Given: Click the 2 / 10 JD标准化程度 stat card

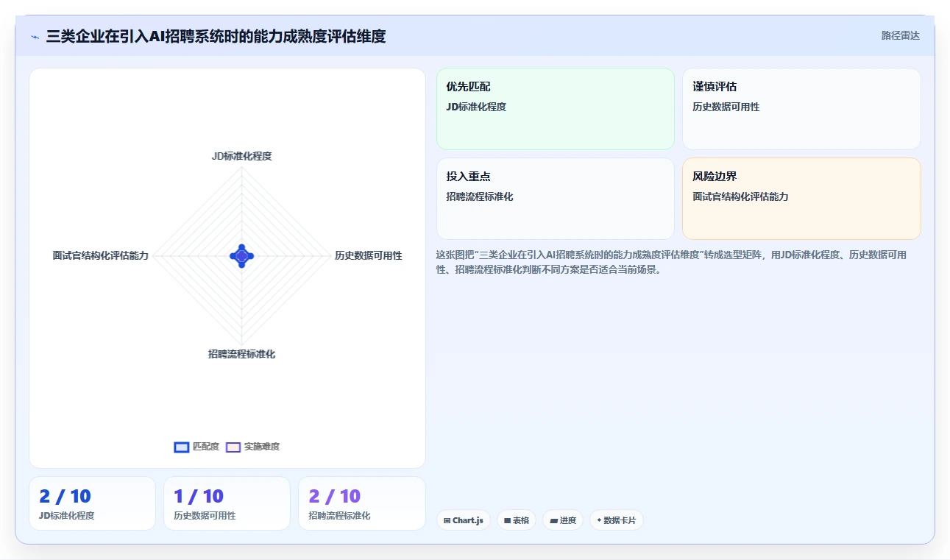Looking at the screenshot, I should 92,503.
